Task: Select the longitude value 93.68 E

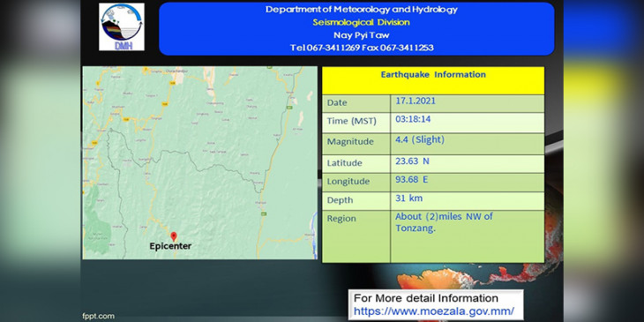Action: click(x=412, y=179)
